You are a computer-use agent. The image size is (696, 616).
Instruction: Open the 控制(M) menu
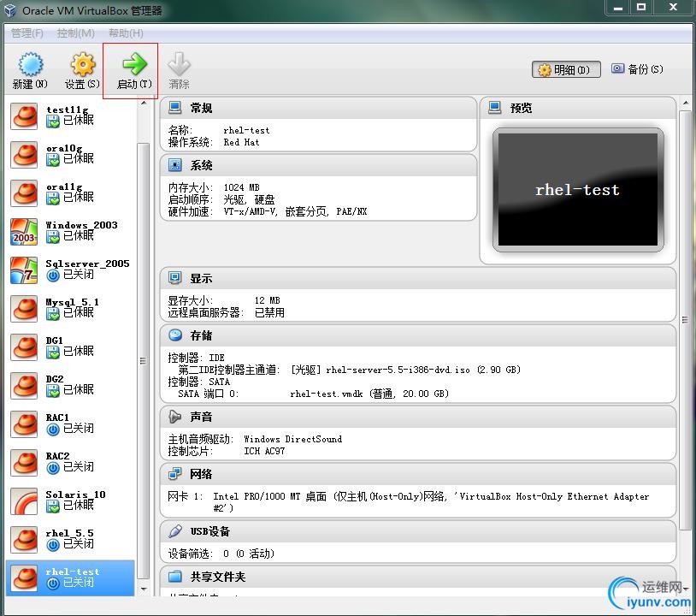coord(75,33)
